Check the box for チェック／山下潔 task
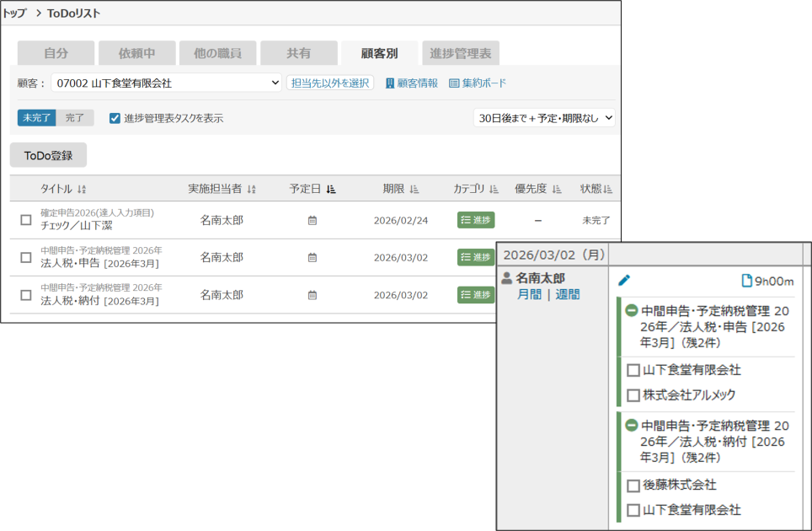The image size is (812, 531). [x=26, y=221]
